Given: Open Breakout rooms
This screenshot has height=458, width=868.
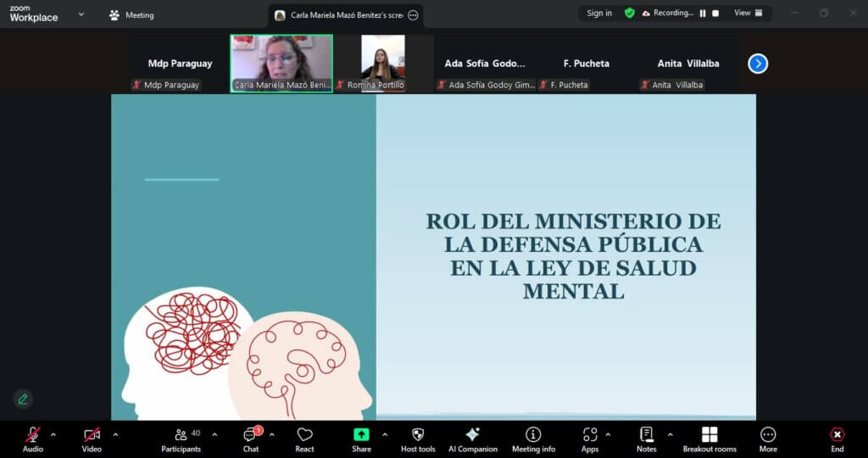Looking at the screenshot, I should [709, 438].
